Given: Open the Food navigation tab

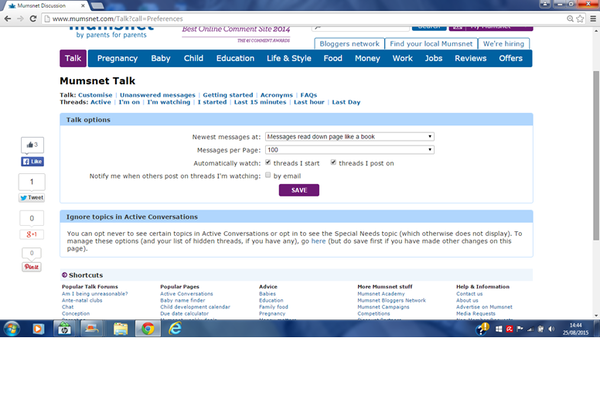Looking at the screenshot, I should point(333,58).
